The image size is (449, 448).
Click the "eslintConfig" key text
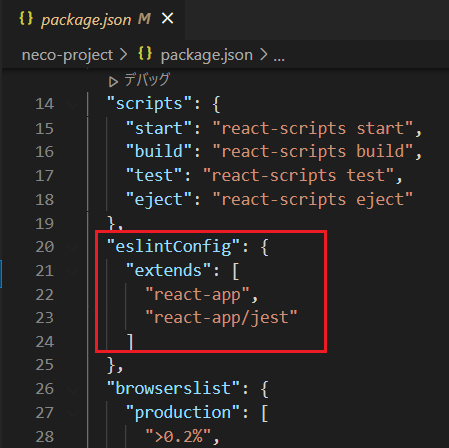[173, 247]
